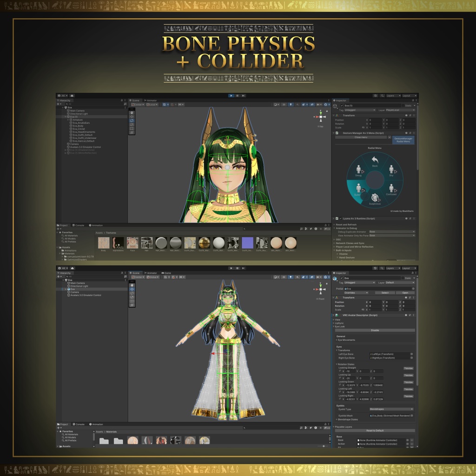
Task: Click the prefab Open button
Action: point(405,293)
